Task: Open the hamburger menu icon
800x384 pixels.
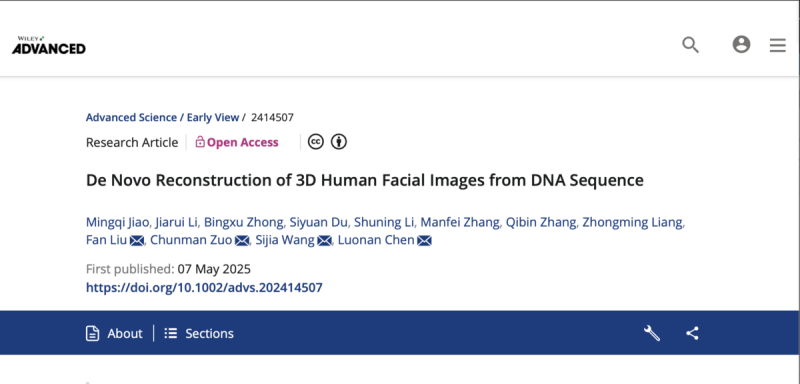Action: click(778, 45)
